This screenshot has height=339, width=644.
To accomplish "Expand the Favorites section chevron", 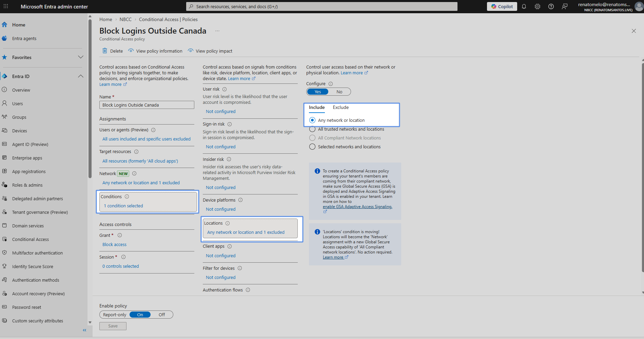I will pos(81,57).
